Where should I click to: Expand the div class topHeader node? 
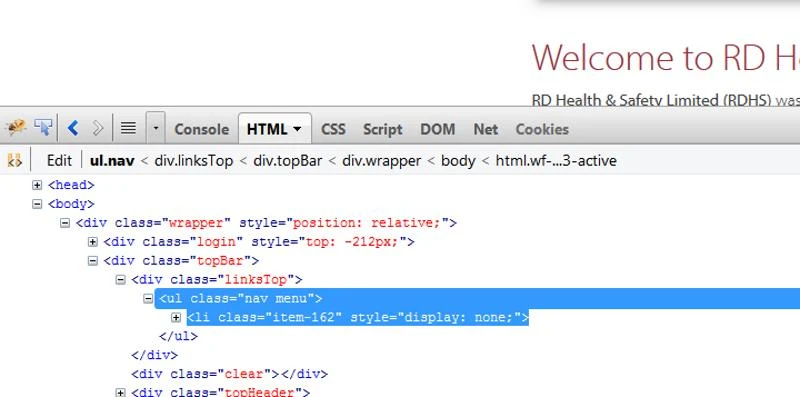(x=120, y=393)
